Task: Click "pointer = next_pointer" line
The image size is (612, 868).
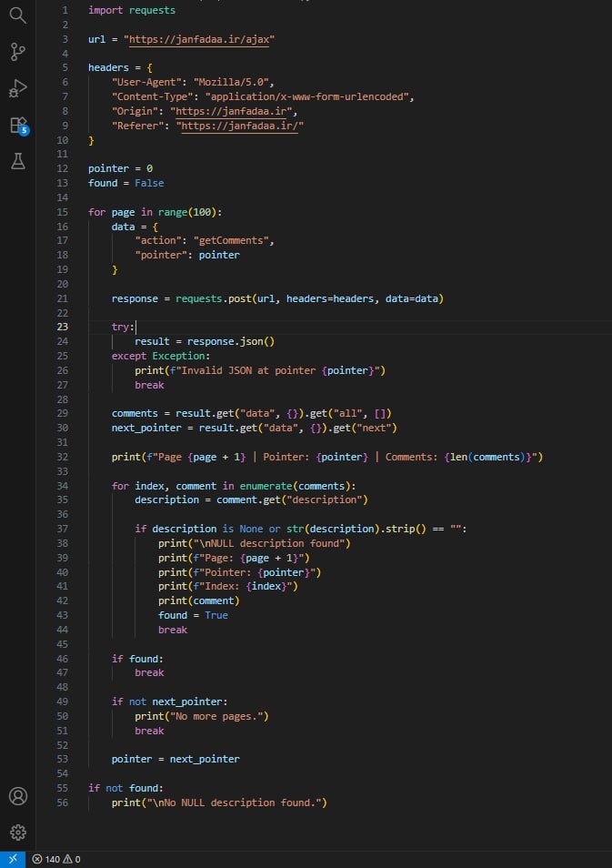Action: point(176,759)
